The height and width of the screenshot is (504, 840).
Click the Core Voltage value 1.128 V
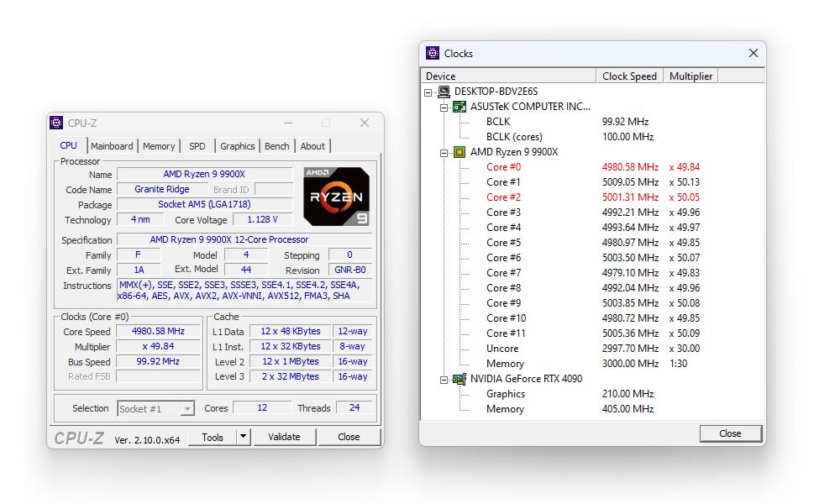[x=262, y=219]
